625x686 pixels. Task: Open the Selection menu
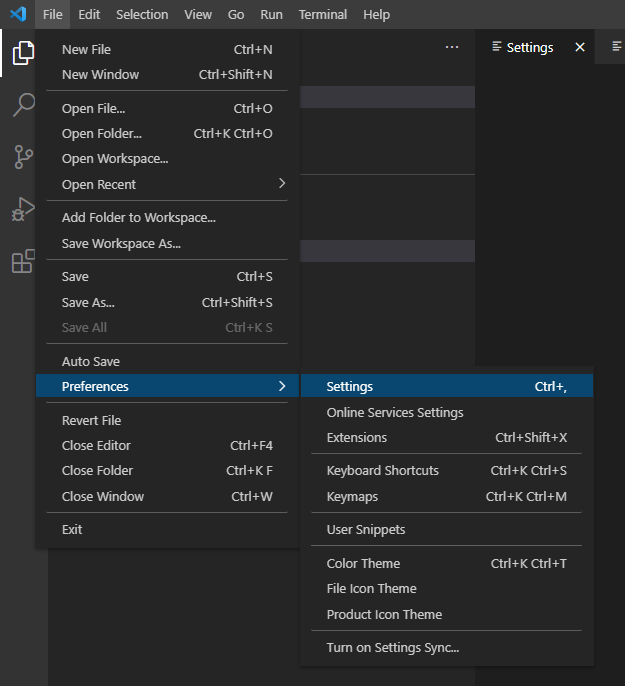[142, 14]
